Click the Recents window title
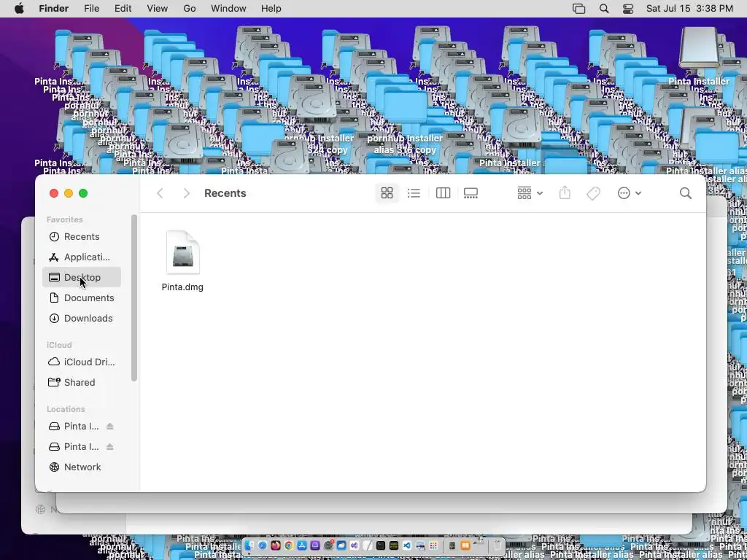This screenshot has height=560, width=747. 225,192
